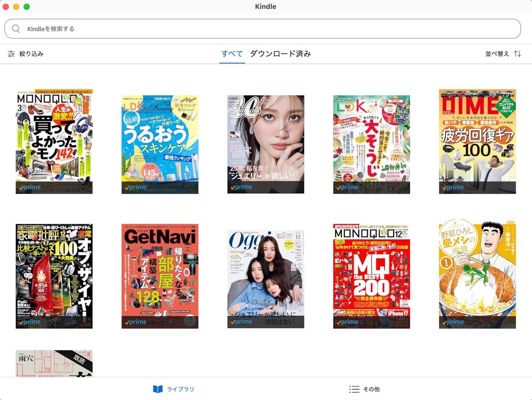Select the すべて tab
Image resolution: width=532 pixels, height=400 pixels.
231,53
